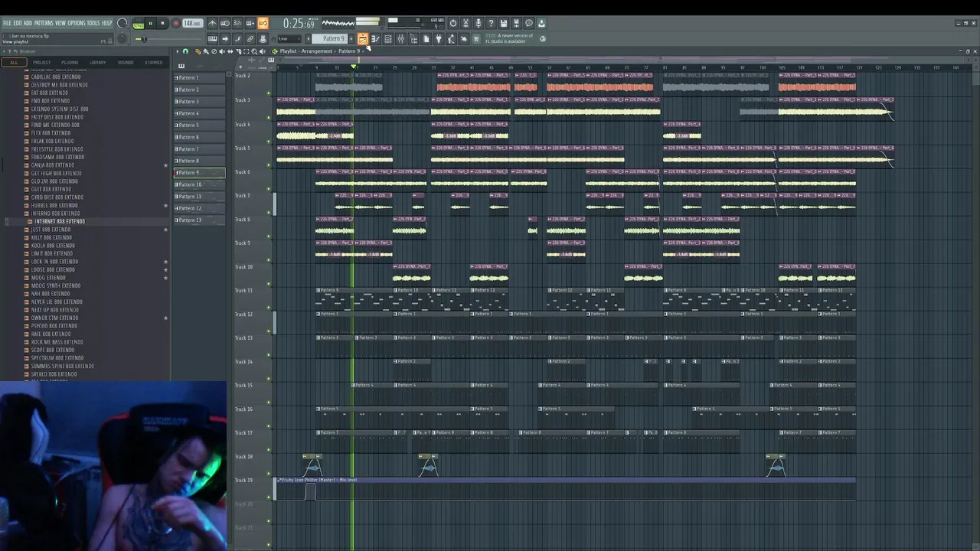This screenshot has height=551, width=980.
Task: Select the Mute tool in playlist toolbar
Action: [x=222, y=51]
